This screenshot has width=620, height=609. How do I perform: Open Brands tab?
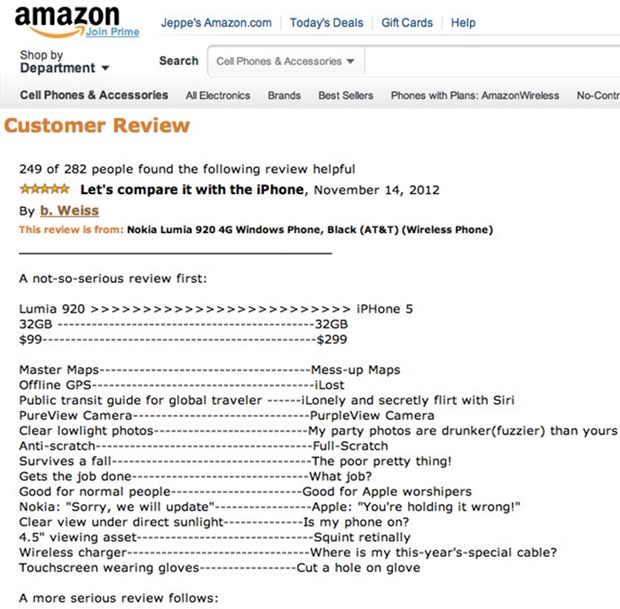point(284,95)
